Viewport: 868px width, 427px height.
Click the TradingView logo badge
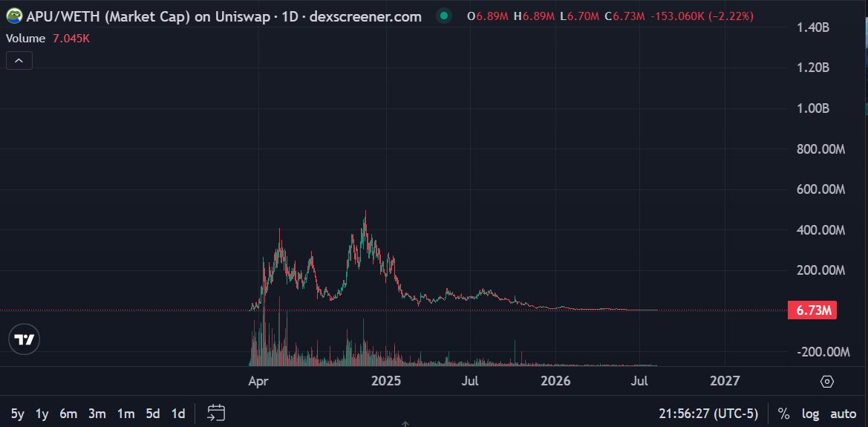point(25,339)
